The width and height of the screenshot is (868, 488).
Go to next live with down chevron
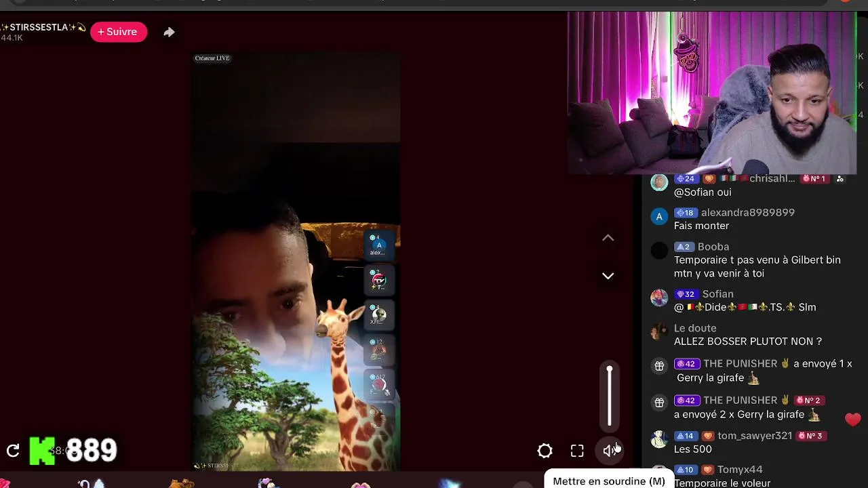608,276
